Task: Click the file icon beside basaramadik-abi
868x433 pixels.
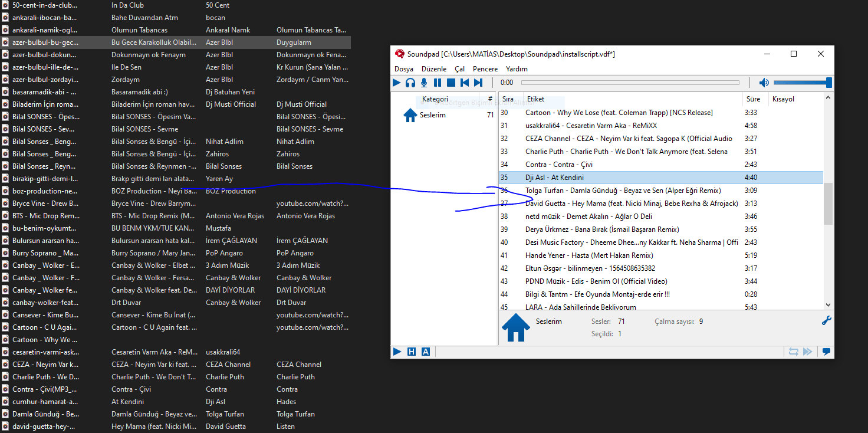Action: click(5, 92)
